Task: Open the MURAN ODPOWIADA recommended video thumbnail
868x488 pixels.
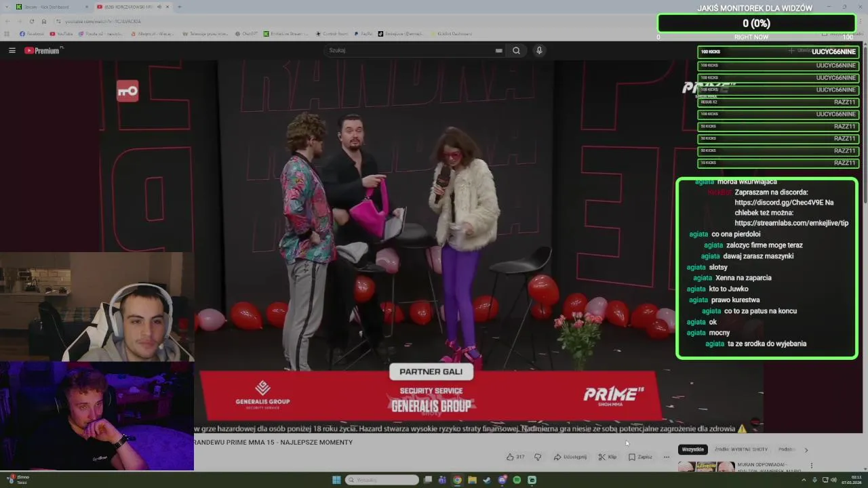Action: coord(706,466)
